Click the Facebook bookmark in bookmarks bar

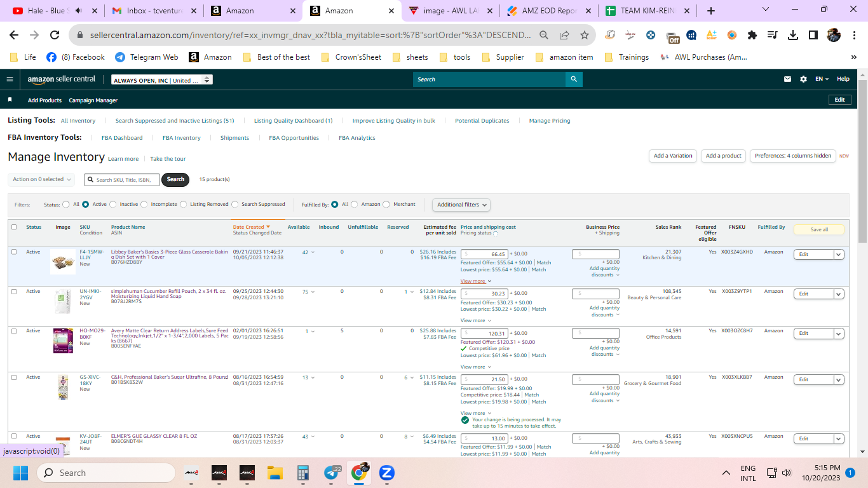[x=76, y=57]
